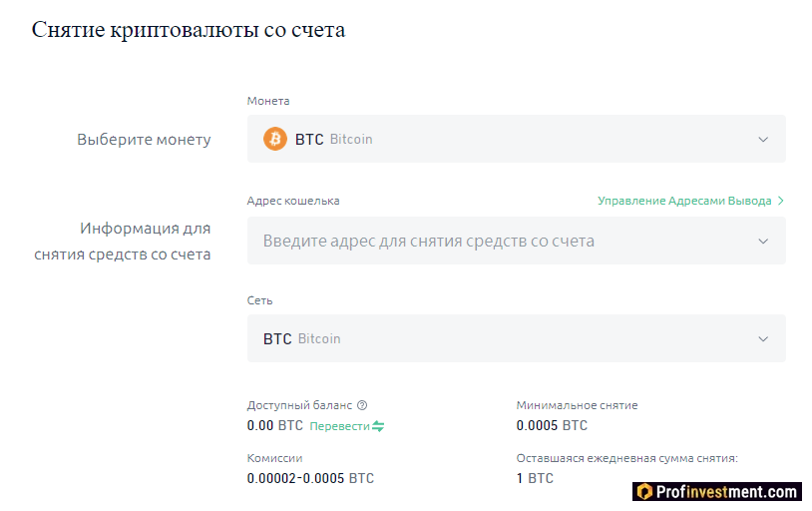Expand the Сеть network dropdown chevron

coord(763,339)
